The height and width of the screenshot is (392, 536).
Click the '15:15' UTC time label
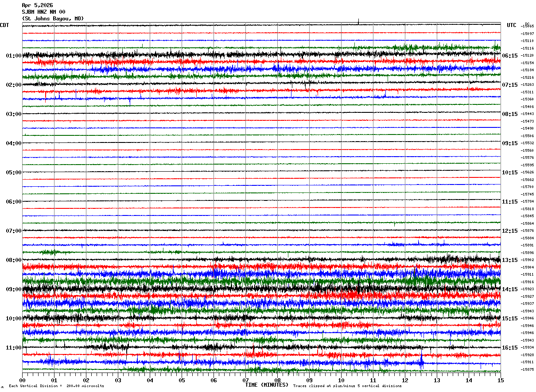(510, 319)
